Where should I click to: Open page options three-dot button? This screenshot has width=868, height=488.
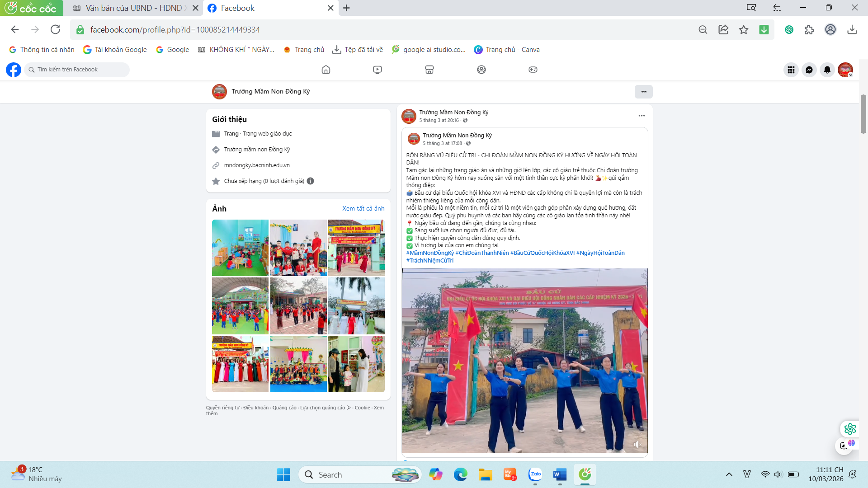[x=643, y=92]
